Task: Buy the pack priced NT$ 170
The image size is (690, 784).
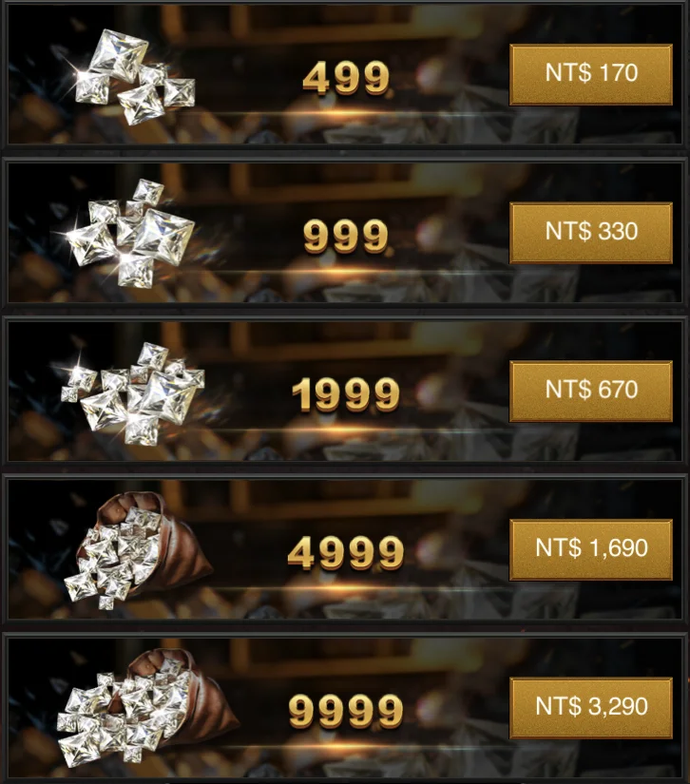Action: tap(591, 74)
